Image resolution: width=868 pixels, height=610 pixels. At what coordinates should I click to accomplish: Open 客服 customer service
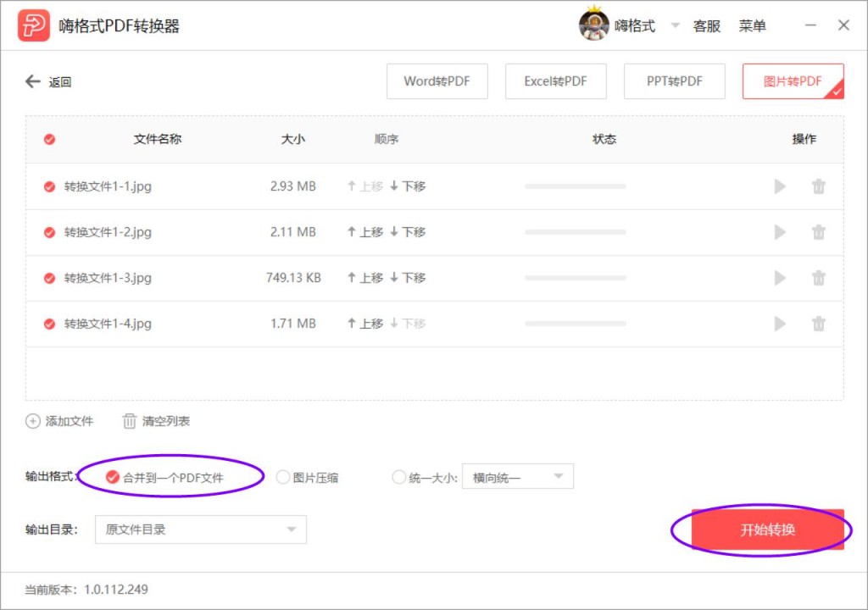click(706, 25)
